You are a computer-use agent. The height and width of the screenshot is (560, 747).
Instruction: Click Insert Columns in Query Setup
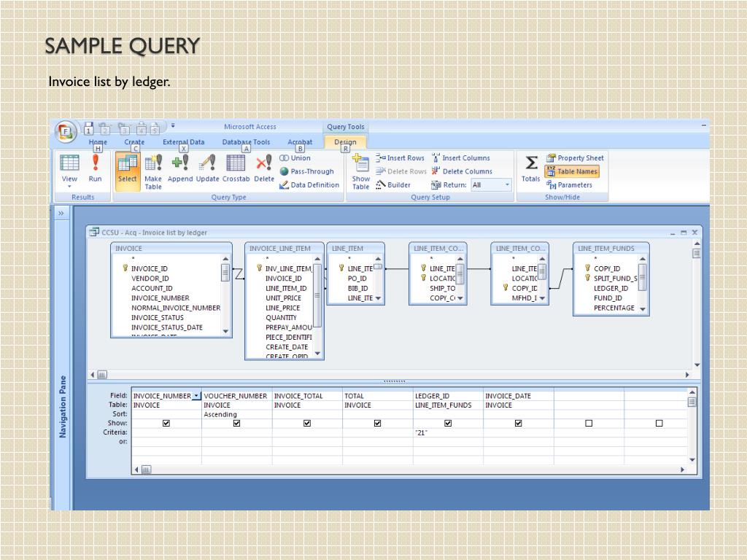click(461, 158)
